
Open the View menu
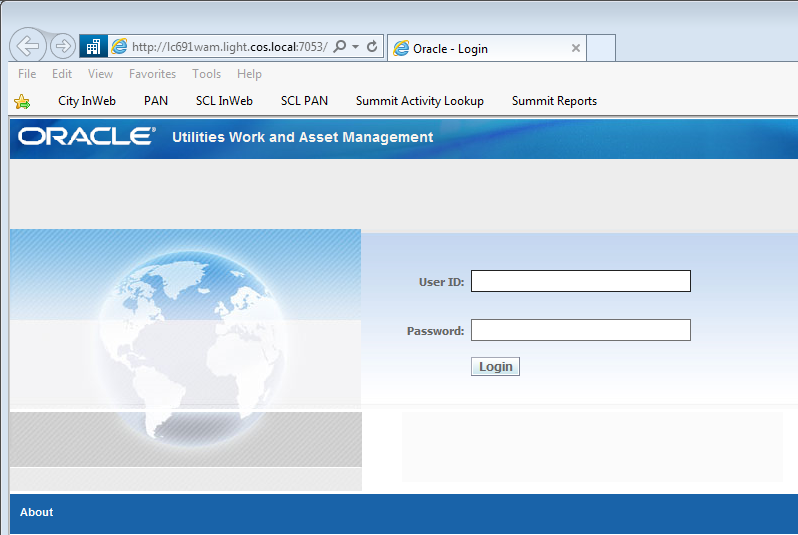point(100,74)
